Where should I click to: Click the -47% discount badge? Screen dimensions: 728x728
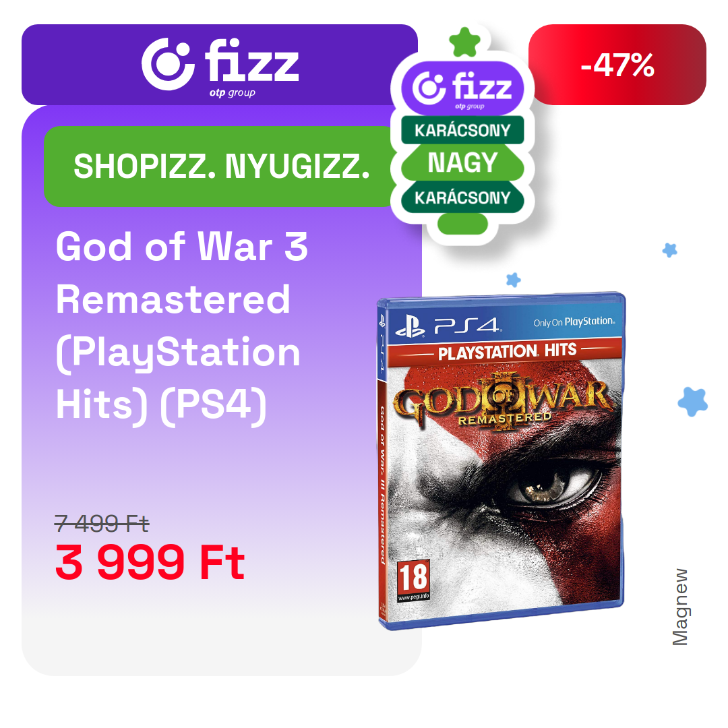(x=617, y=65)
